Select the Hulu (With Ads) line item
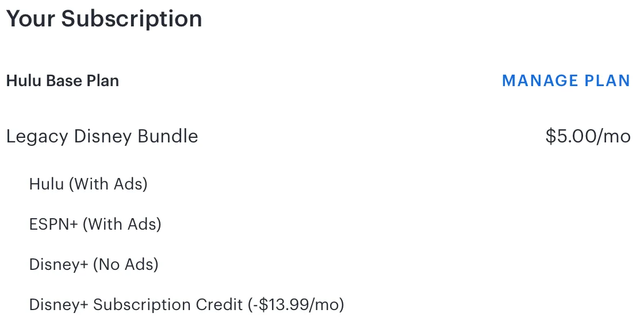644x325 pixels. (88, 184)
